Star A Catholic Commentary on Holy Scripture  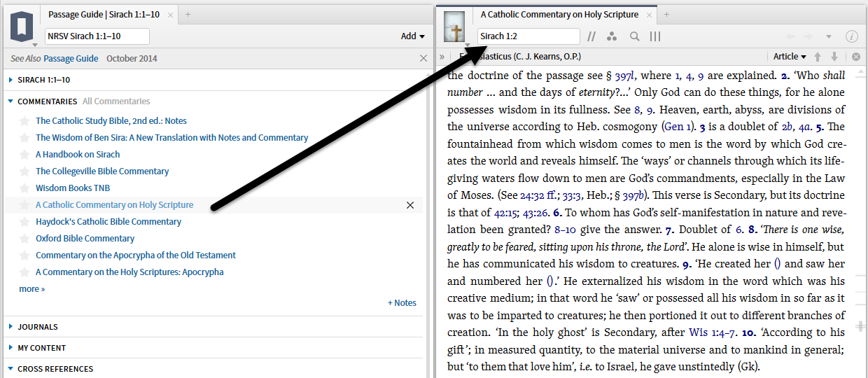click(25, 205)
